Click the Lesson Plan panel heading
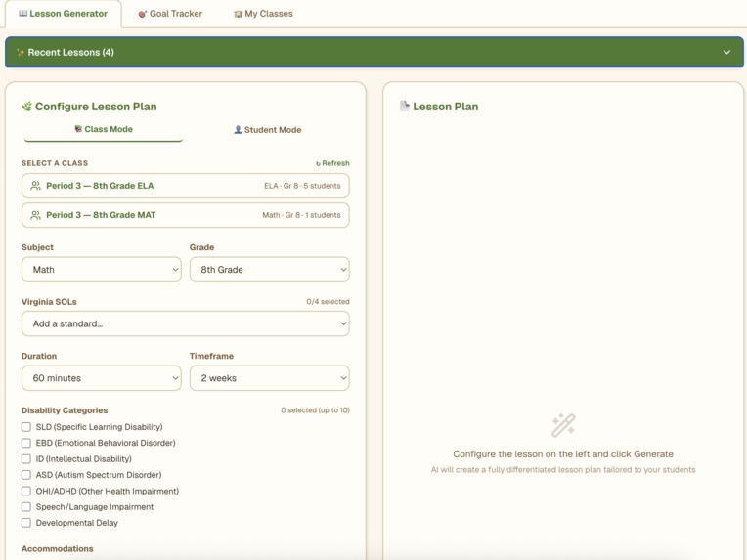The height and width of the screenshot is (560, 747). (446, 107)
